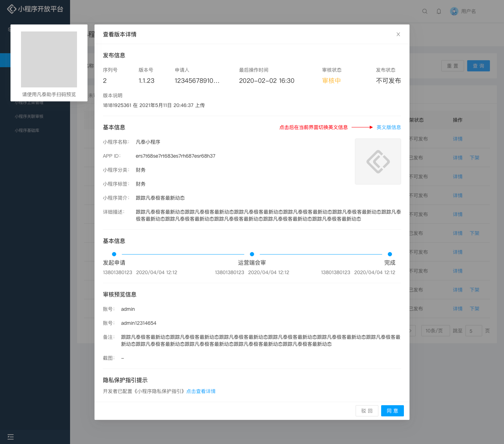Expand the 10条/页 page size dropdown
The width and height of the screenshot is (504, 444).
pyautogui.click(x=435, y=331)
